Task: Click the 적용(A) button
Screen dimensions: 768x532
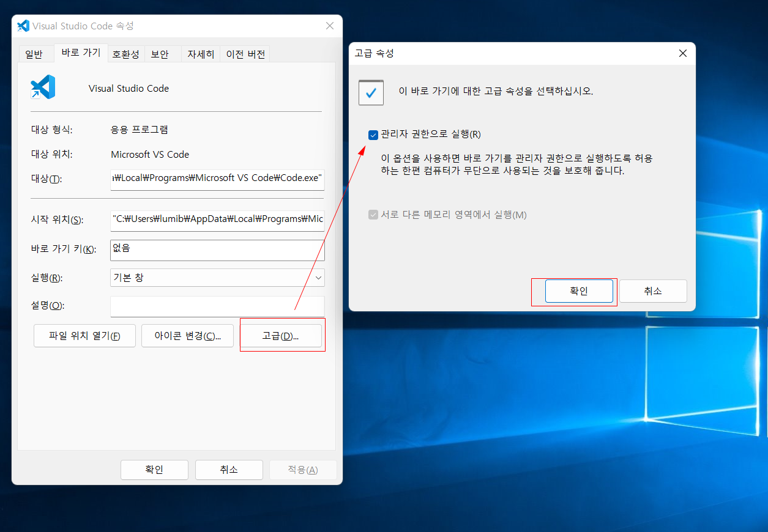Action: tap(303, 470)
